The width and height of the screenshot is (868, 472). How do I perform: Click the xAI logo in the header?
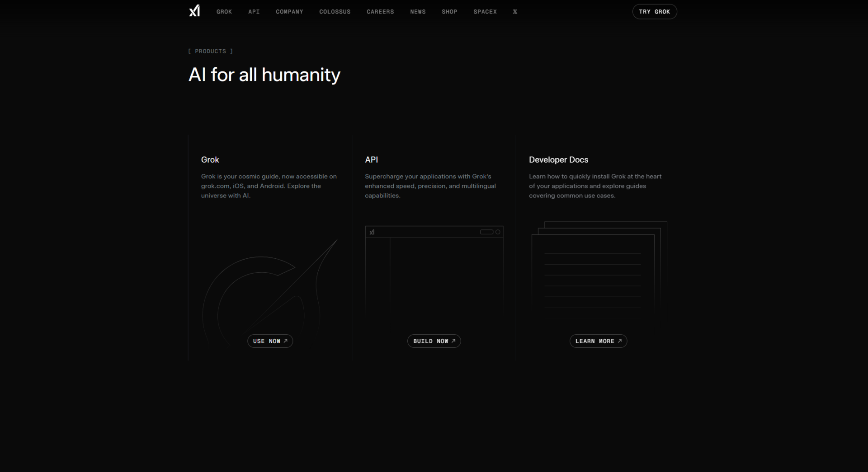194,11
